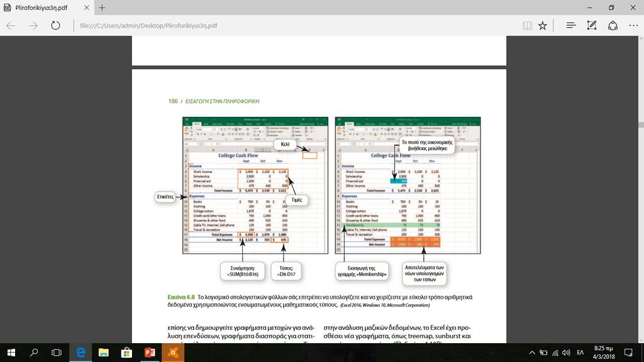The width and height of the screenshot is (644, 362).
Task: Click the Συνάρτηση =SUM(B10:B16) callout
Action: pyautogui.click(x=242, y=271)
